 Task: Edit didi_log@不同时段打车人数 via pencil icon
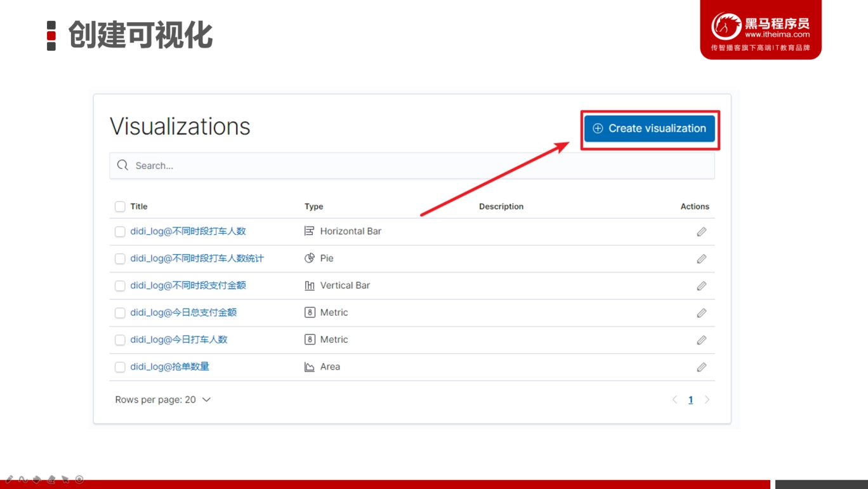(701, 232)
